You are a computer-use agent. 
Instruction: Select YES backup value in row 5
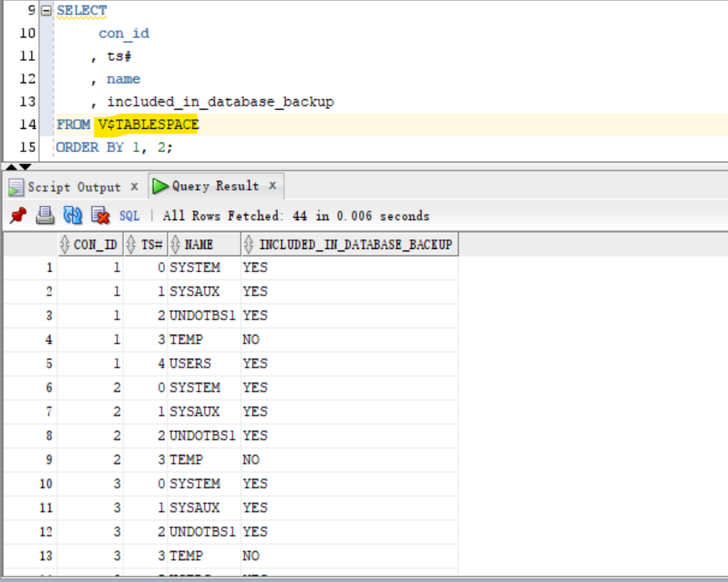pos(350,363)
